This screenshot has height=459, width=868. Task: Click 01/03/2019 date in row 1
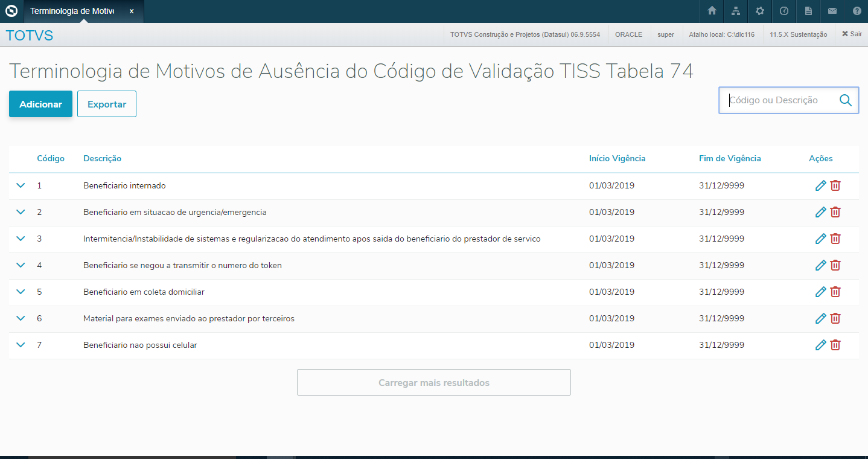(x=611, y=185)
